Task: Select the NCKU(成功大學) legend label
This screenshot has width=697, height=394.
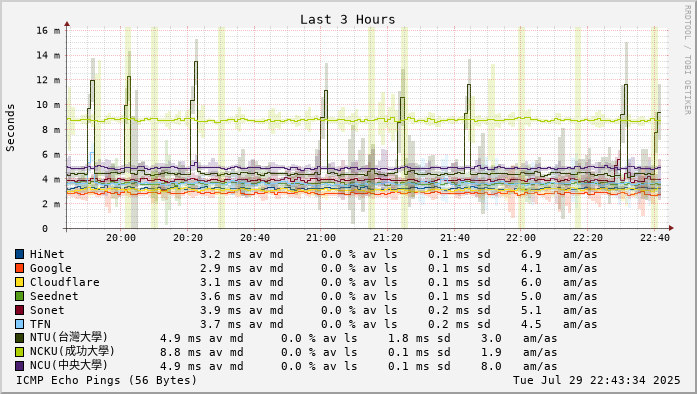Action: (72, 352)
